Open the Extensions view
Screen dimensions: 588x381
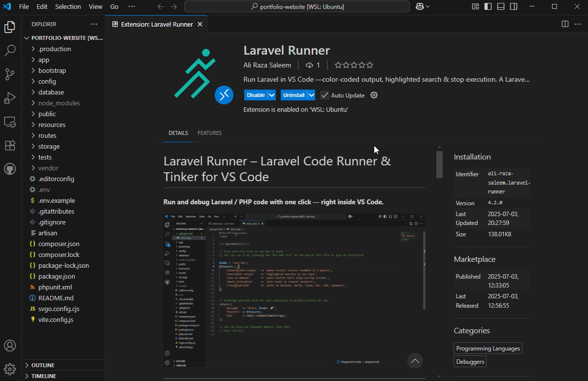coord(10,145)
